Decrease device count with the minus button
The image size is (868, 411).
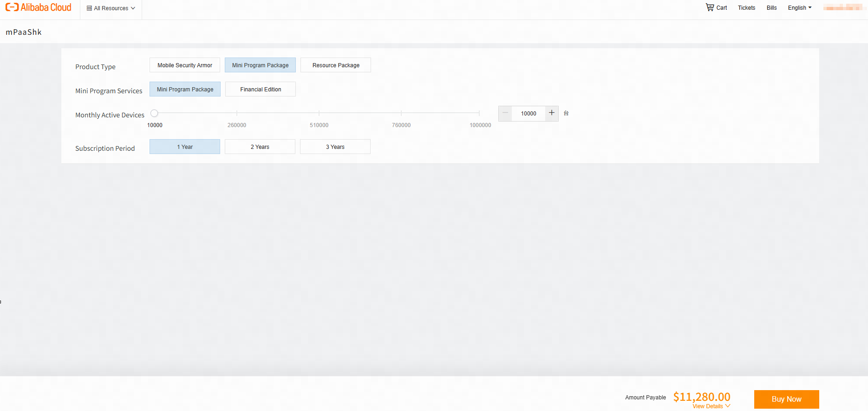505,113
